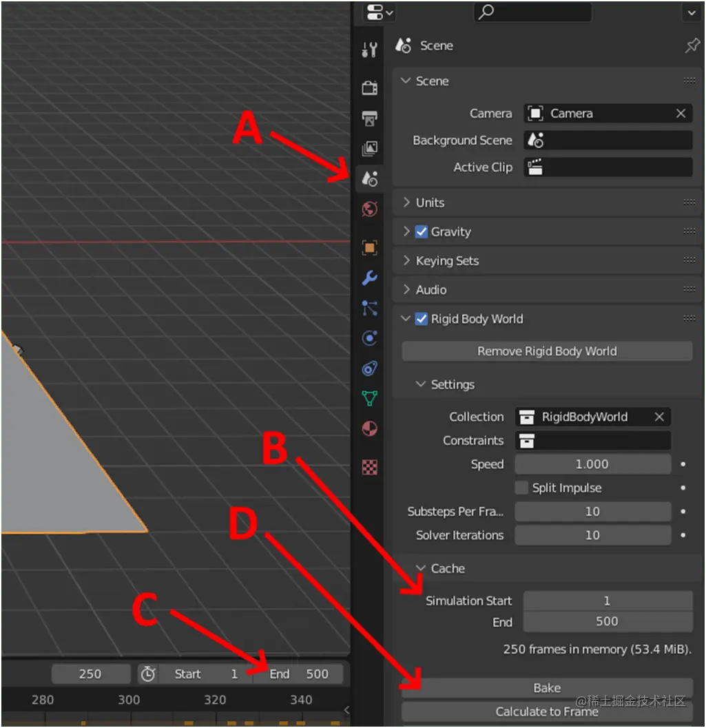Click the Simulation Start value field

click(607, 600)
